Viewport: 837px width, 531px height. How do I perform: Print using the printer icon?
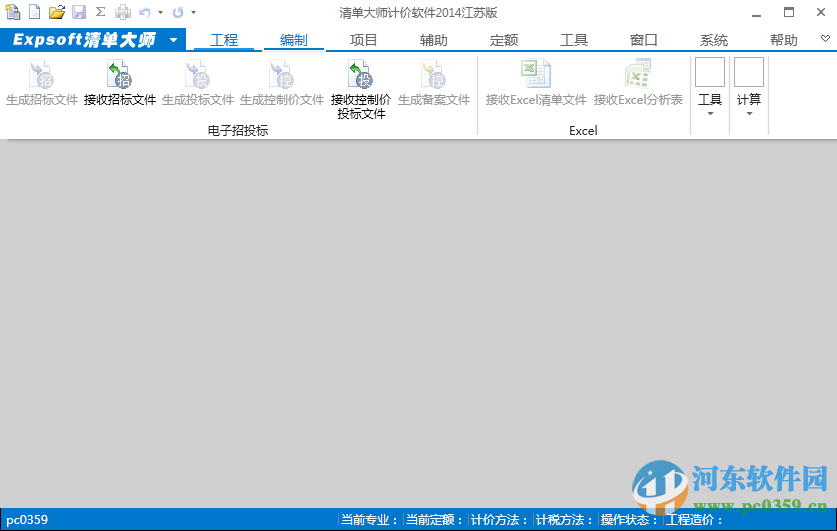click(123, 12)
